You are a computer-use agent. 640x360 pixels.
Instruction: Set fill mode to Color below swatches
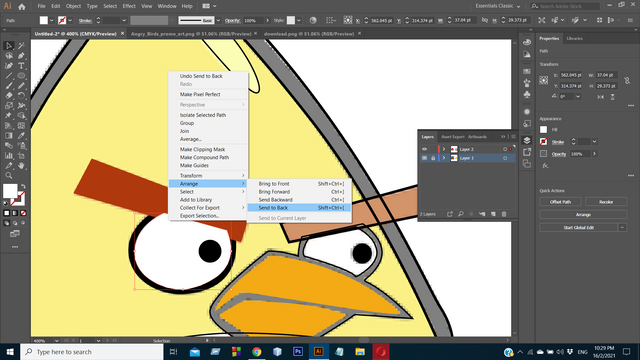click(x=7, y=213)
